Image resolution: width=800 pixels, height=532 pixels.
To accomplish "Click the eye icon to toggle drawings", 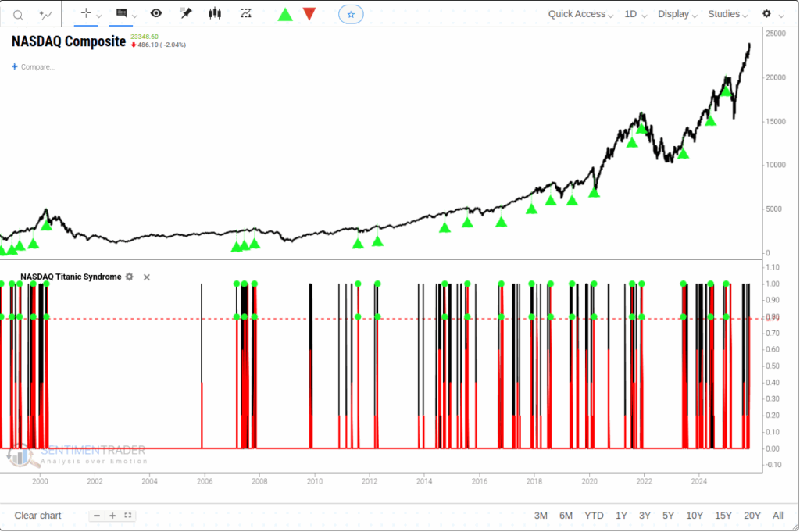I will click(155, 13).
